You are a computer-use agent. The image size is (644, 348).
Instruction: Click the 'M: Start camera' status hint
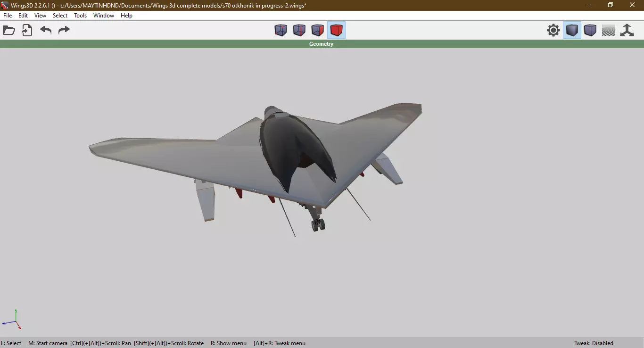click(48, 343)
